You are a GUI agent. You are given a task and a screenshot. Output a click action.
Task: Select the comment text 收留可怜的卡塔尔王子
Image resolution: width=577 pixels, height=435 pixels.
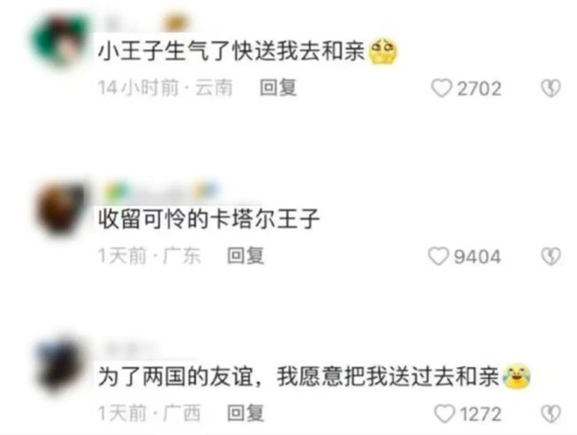point(209,219)
